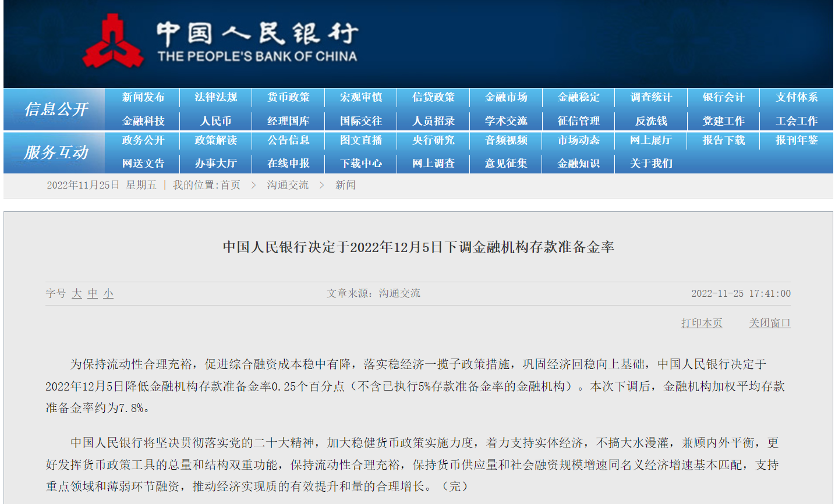Image resolution: width=835 pixels, height=504 pixels.
Task: Open 关于我们 about page
Action: [651, 164]
